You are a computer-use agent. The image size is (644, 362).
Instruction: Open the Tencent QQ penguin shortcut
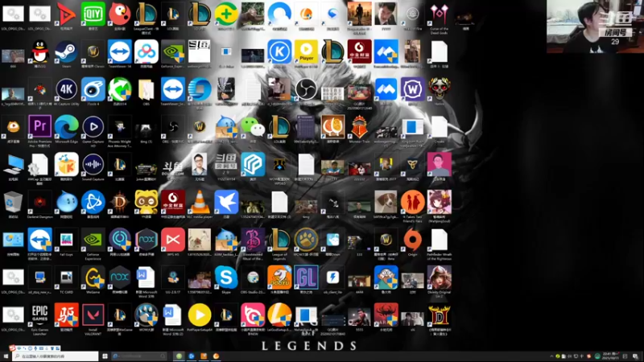pyautogui.click(x=39, y=51)
